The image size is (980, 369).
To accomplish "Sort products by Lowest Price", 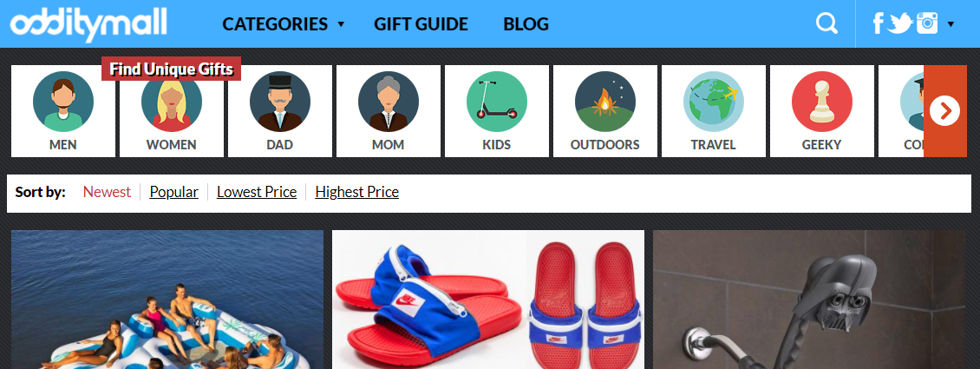I will tap(257, 192).
